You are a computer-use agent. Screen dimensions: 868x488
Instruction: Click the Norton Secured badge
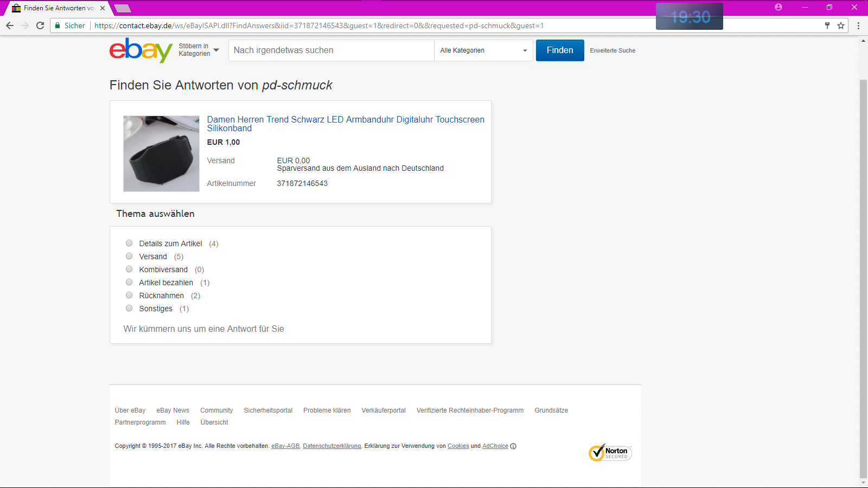point(610,453)
